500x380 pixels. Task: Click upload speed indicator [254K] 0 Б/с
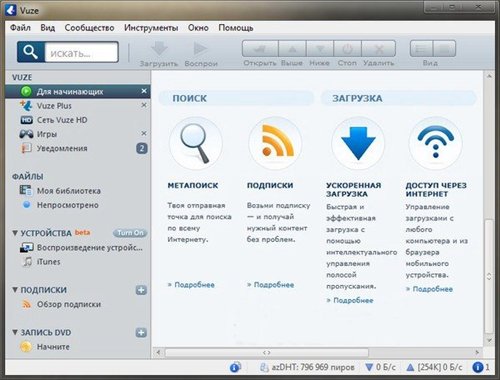tap(435, 367)
